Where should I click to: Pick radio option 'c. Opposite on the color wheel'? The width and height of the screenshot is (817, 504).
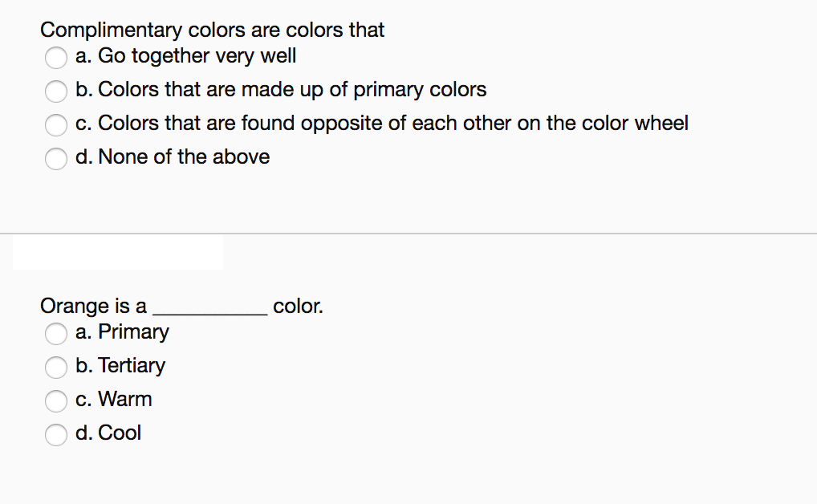click(x=55, y=125)
